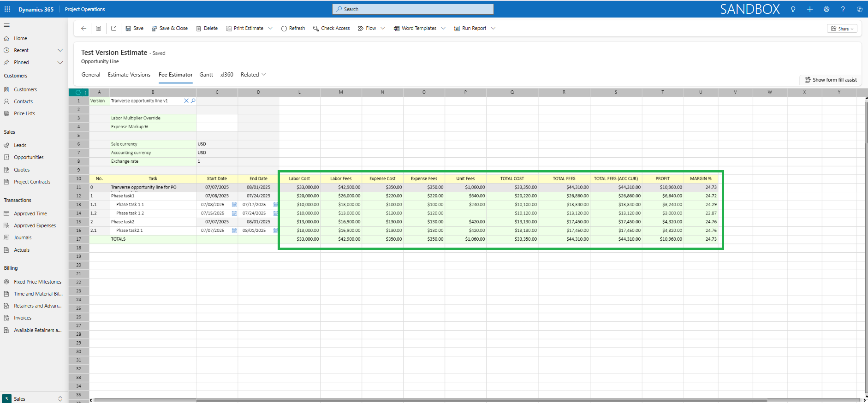The width and height of the screenshot is (868, 403).
Task: Switch to the Estimate Versions tab
Action: point(129,75)
